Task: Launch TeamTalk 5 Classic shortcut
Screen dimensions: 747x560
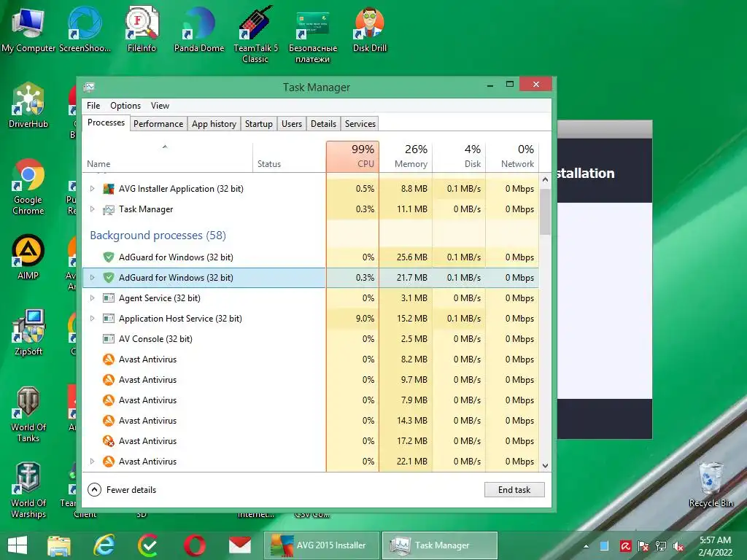Action: [x=255, y=34]
